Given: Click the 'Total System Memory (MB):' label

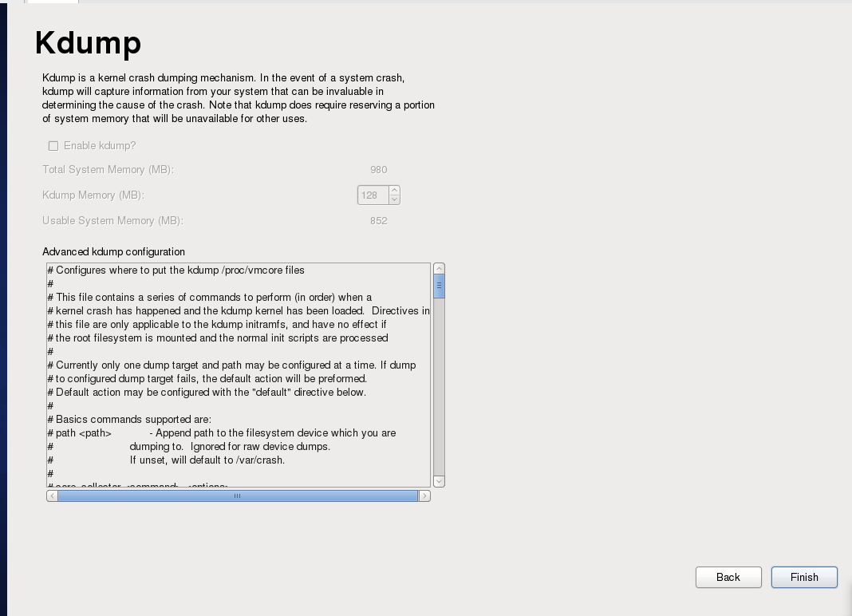Looking at the screenshot, I should (x=108, y=170).
